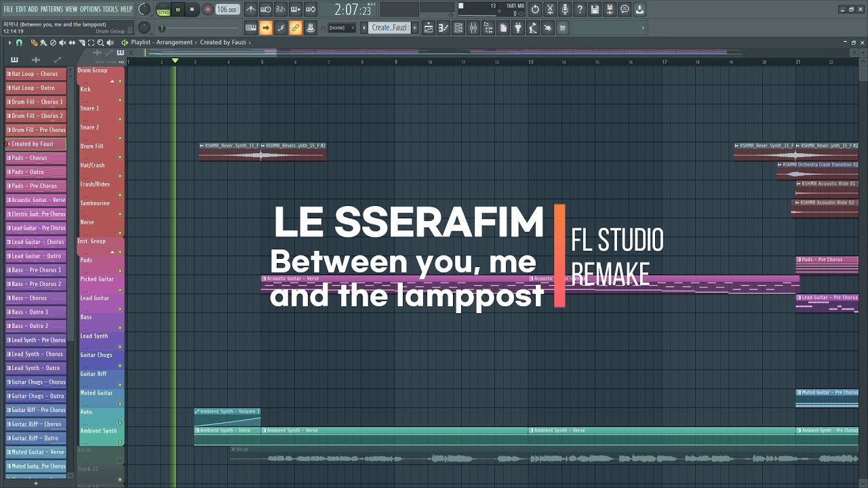The image size is (868, 488).
Task: Click the download-arrow icon in top toolbar
Action: click(639, 9)
